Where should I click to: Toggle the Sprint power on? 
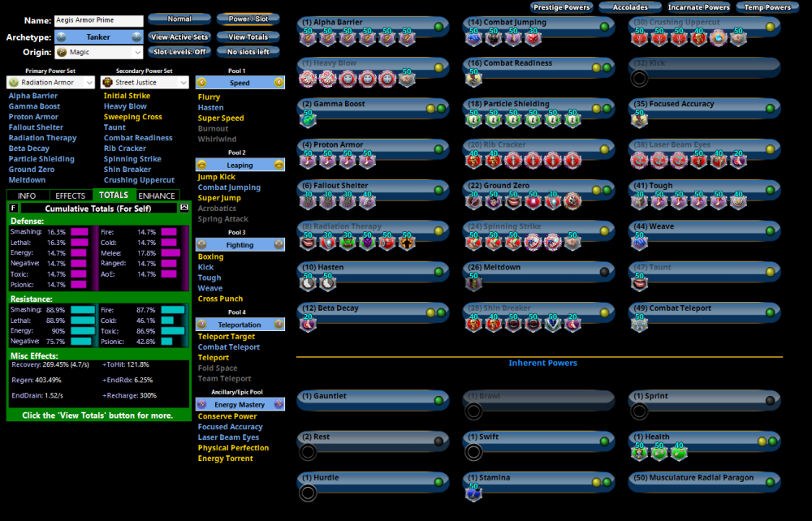[x=770, y=400]
